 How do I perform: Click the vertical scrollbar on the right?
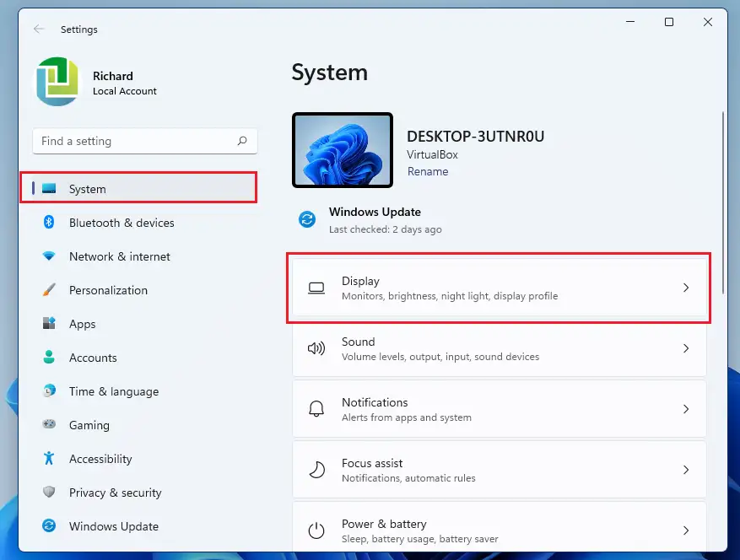coord(722,203)
